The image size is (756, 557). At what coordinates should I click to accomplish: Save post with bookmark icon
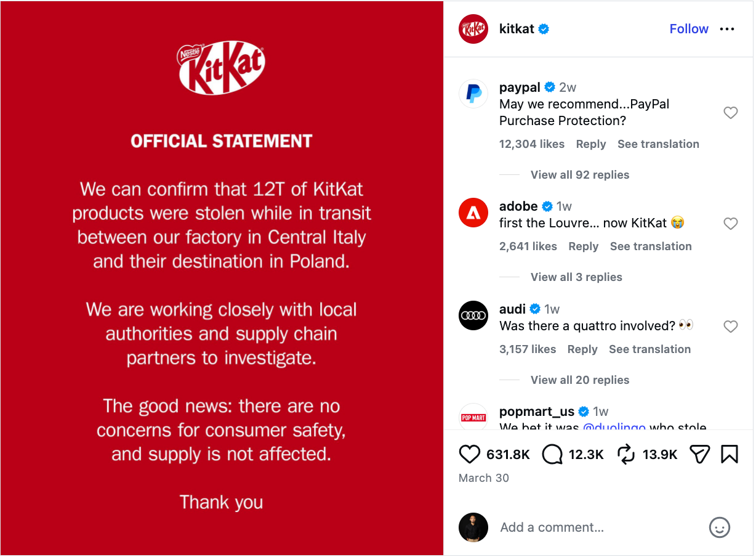[730, 455]
